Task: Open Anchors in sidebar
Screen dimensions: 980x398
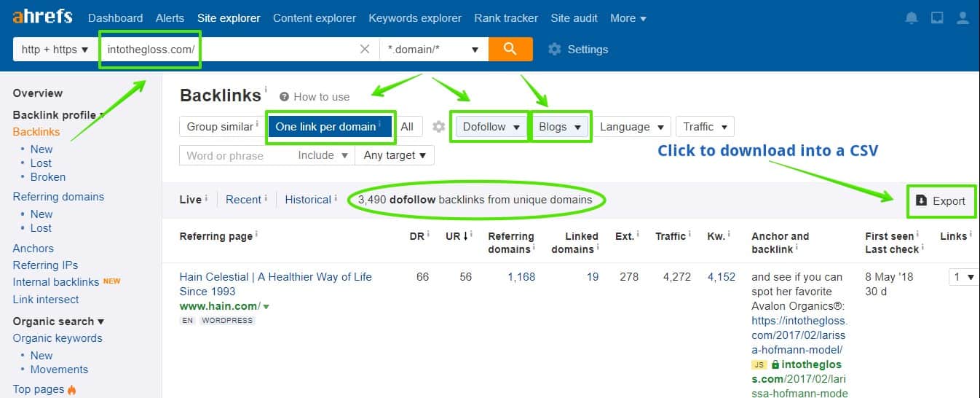Action: tap(33, 249)
